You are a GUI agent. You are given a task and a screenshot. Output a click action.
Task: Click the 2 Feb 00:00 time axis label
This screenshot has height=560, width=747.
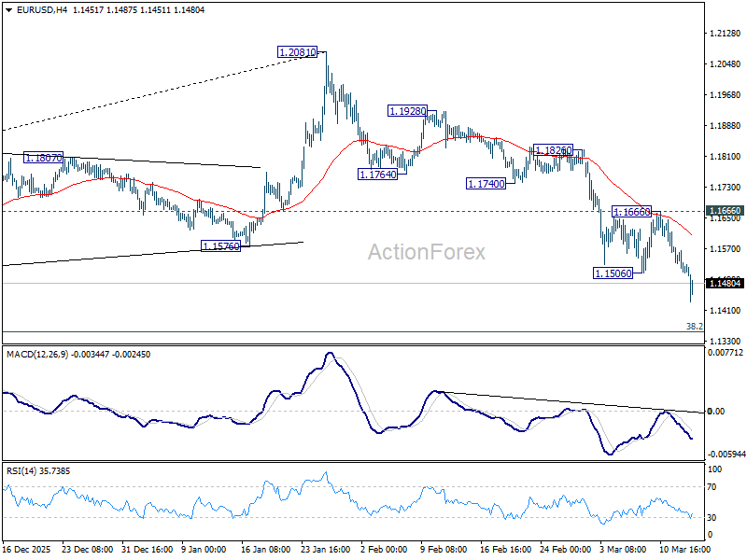(x=384, y=550)
